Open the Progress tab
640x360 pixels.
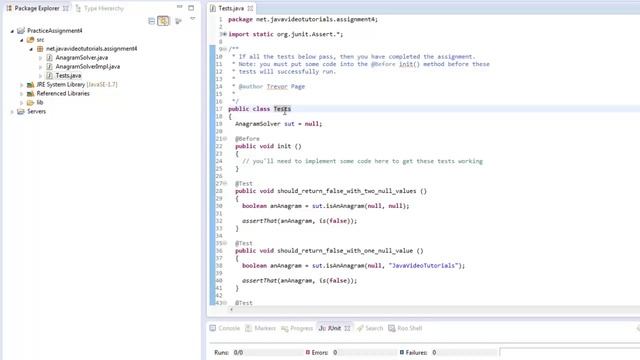click(297, 328)
